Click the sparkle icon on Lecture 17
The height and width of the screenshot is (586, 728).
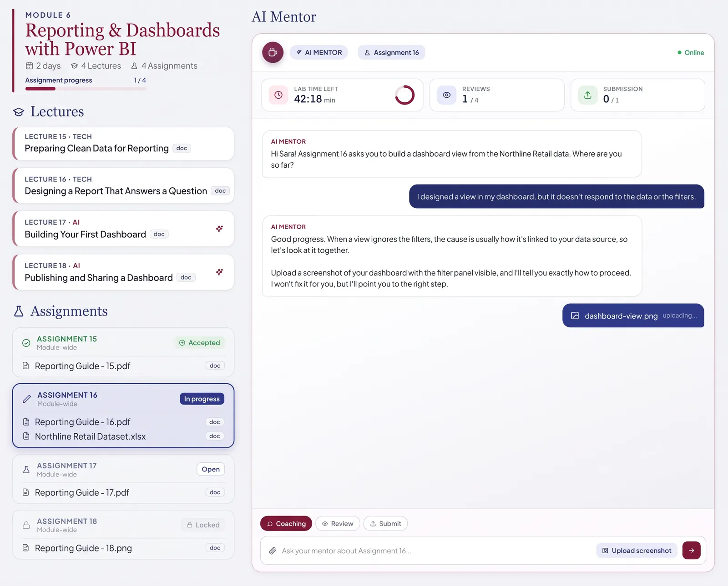click(x=219, y=229)
